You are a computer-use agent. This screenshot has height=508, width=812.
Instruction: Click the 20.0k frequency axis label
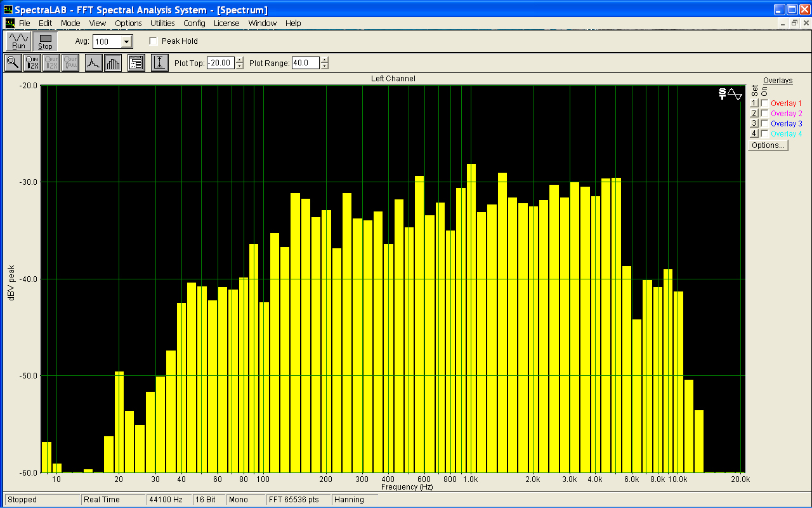740,479
